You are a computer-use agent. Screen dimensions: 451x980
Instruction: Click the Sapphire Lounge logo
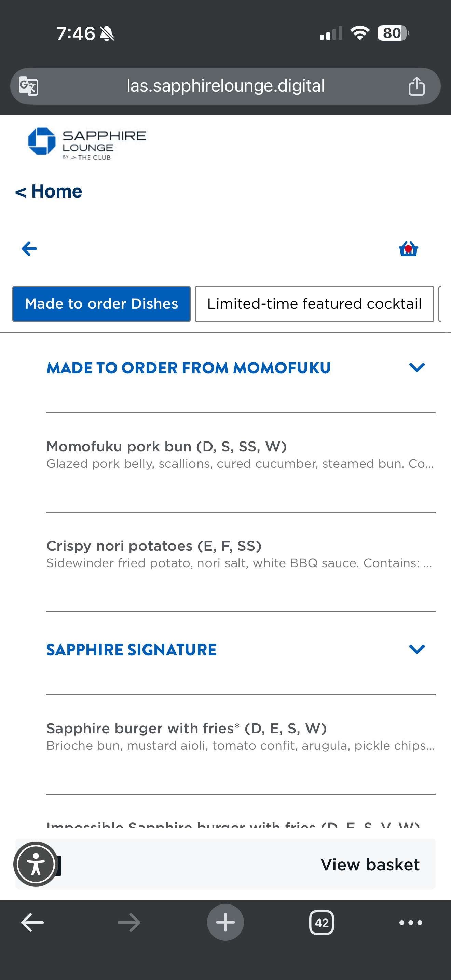87,143
